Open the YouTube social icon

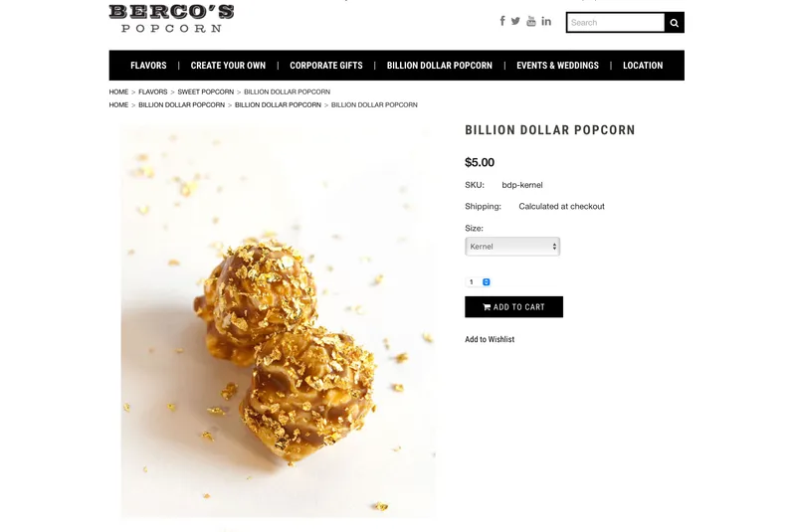point(531,21)
